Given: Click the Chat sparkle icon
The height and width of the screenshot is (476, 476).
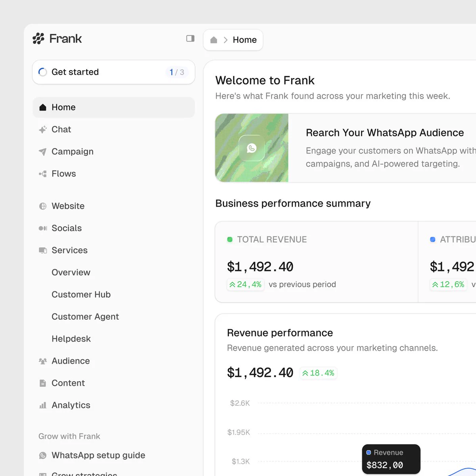Looking at the screenshot, I should pyautogui.click(x=43, y=130).
